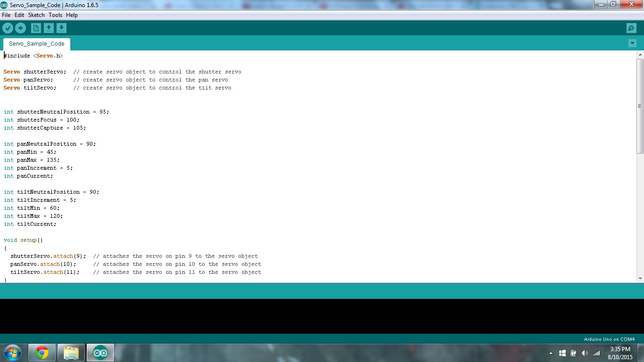
Task: Click the 'int panCurrent;' line
Action: coord(28,176)
